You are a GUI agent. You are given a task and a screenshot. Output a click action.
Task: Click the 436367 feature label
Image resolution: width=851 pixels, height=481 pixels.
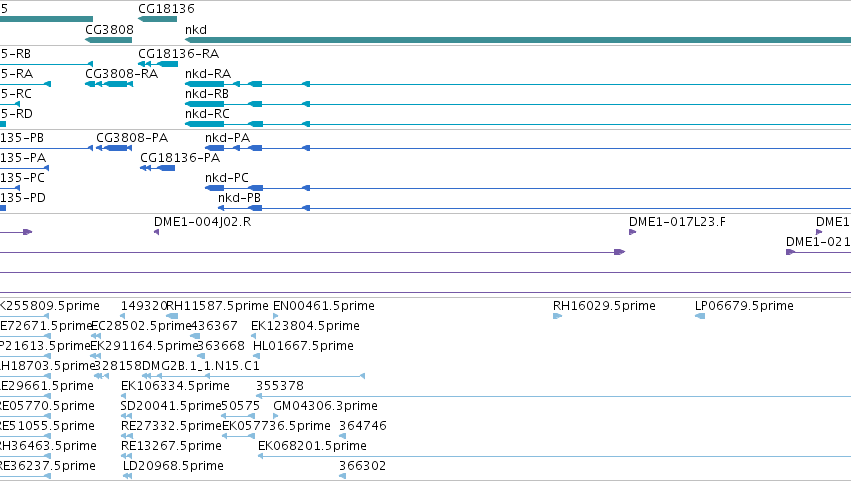pos(214,326)
